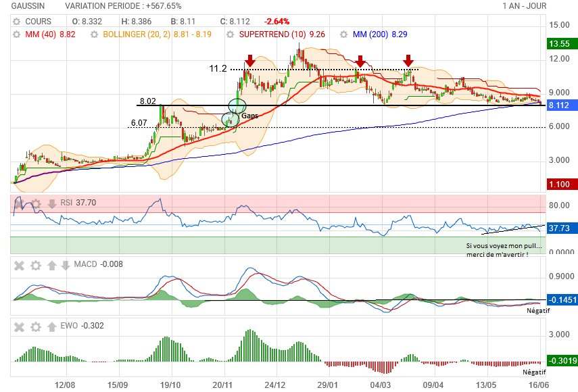Click the 24/12 date on the time axis
Viewport: 578px width, 392px height.
coord(275,385)
